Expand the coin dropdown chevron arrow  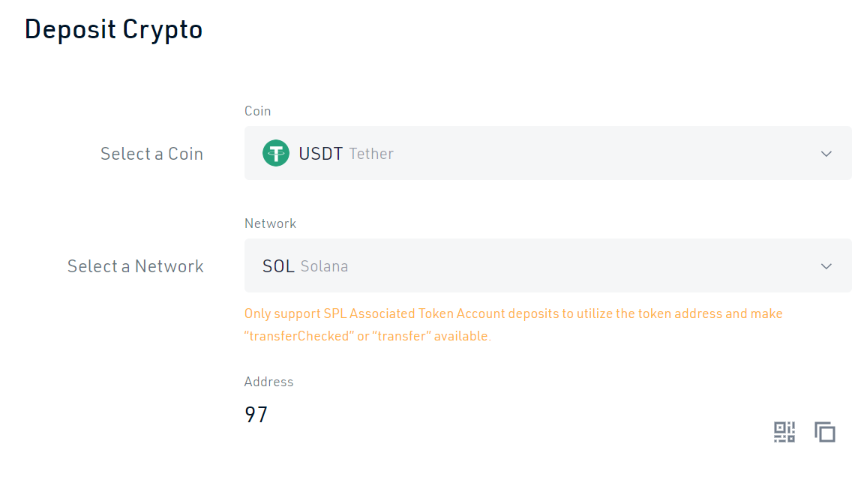click(826, 154)
